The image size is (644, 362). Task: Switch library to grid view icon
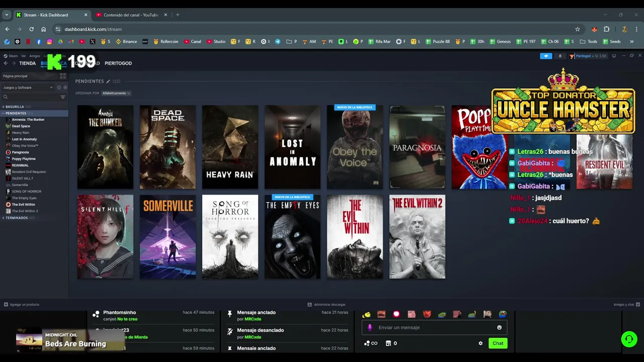63,76
